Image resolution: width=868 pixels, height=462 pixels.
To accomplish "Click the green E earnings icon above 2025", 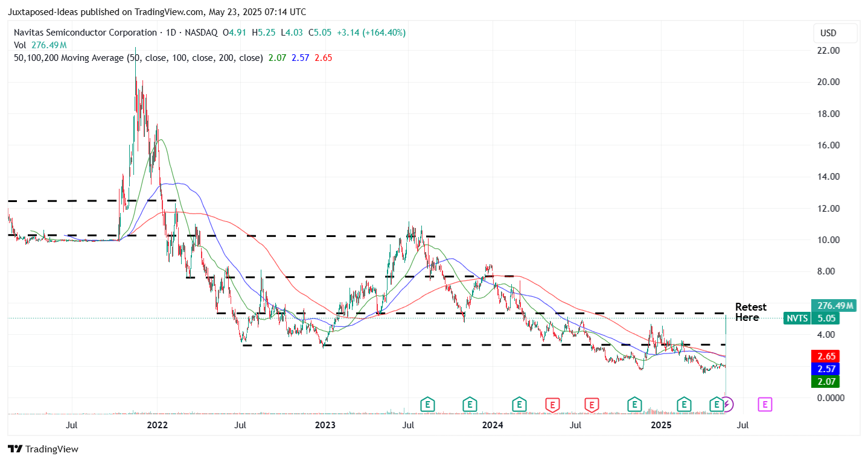I will [x=684, y=405].
